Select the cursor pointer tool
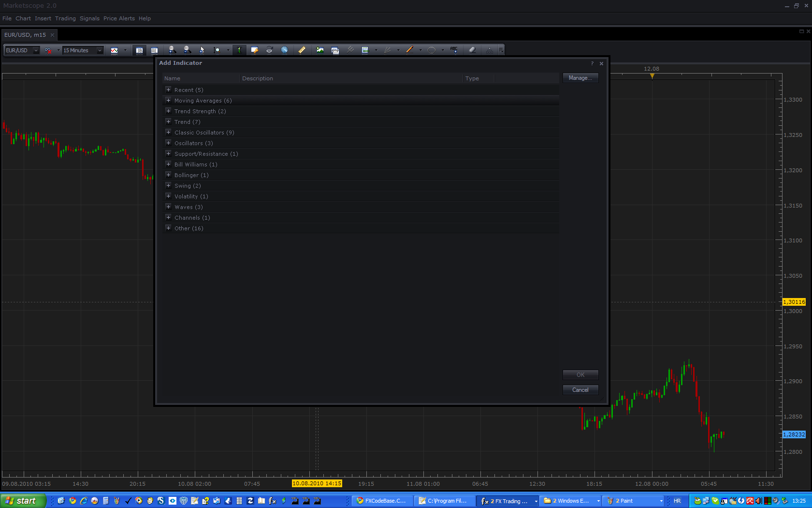This screenshot has width=812, height=508. coord(202,50)
